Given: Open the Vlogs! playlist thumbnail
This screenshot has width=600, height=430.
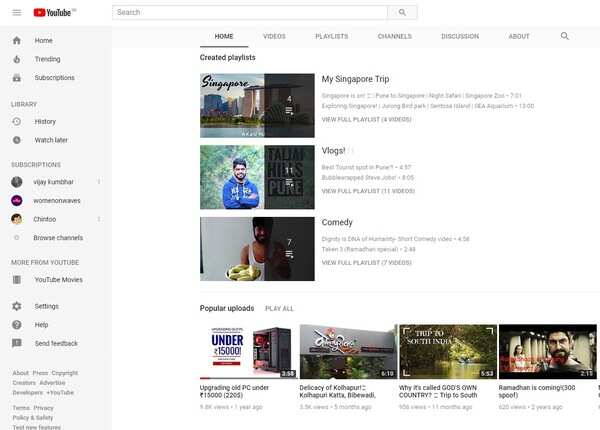Looking at the screenshot, I should [257, 177].
